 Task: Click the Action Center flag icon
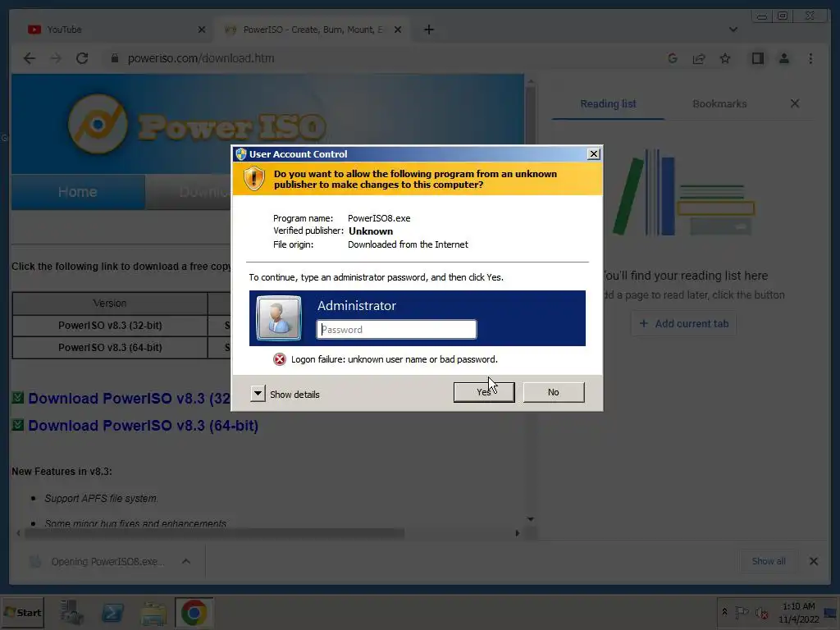(742, 612)
